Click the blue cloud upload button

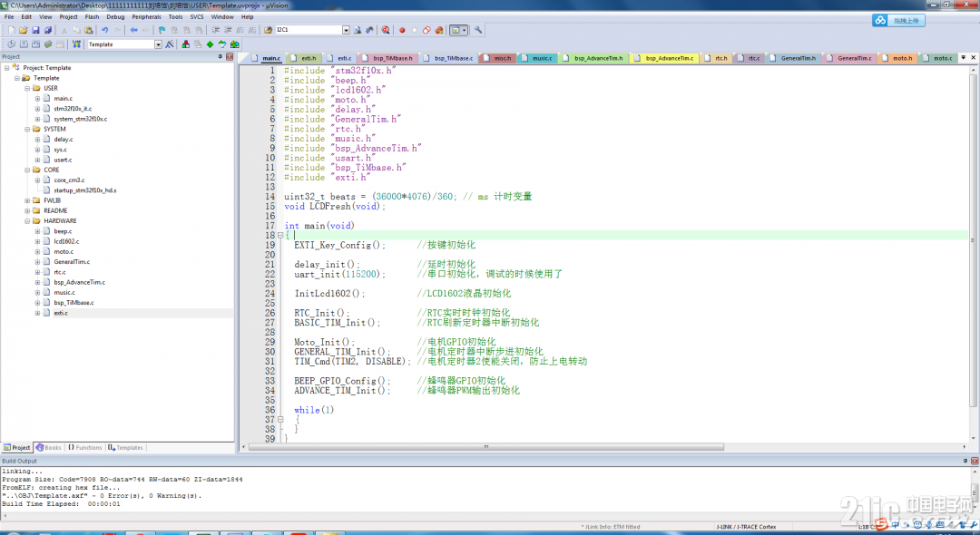pyautogui.click(x=898, y=21)
